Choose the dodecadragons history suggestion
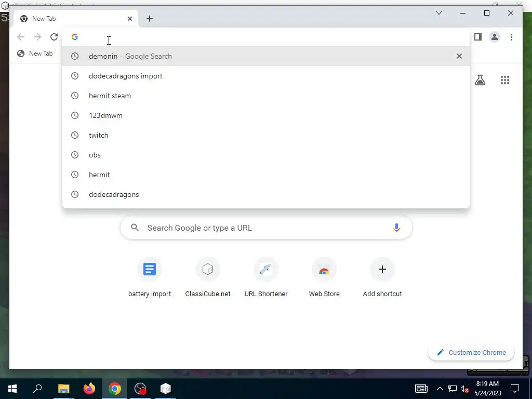This screenshot has height=399, width=532. pos(266,194)
